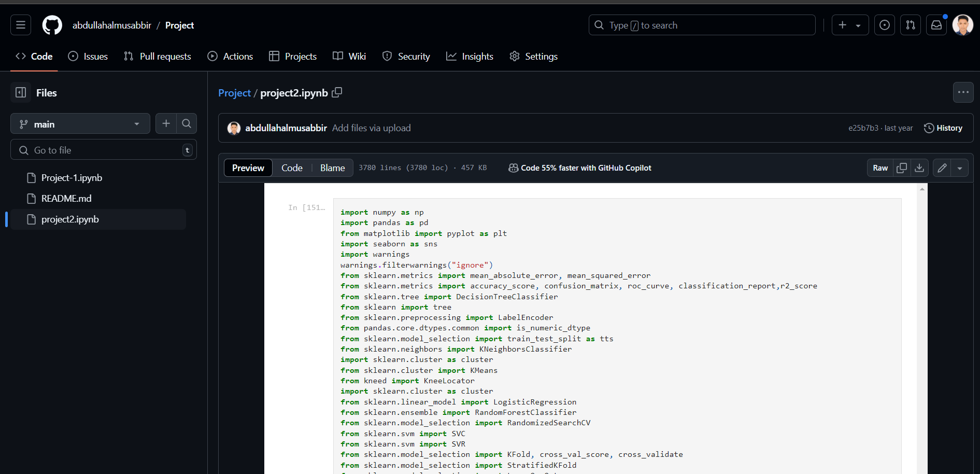View commit History
The height and width of the screenshot is (474, 980).
coord(943,128)
